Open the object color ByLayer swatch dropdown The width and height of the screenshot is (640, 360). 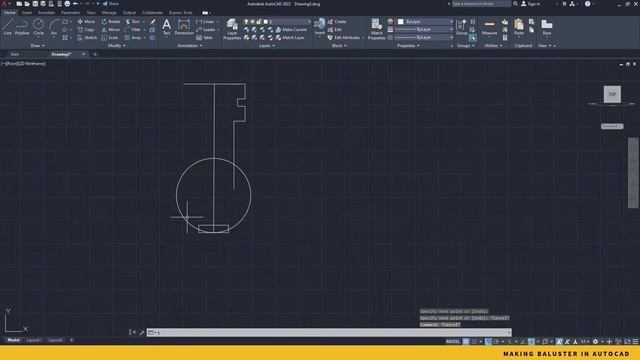tap(425, 22)
